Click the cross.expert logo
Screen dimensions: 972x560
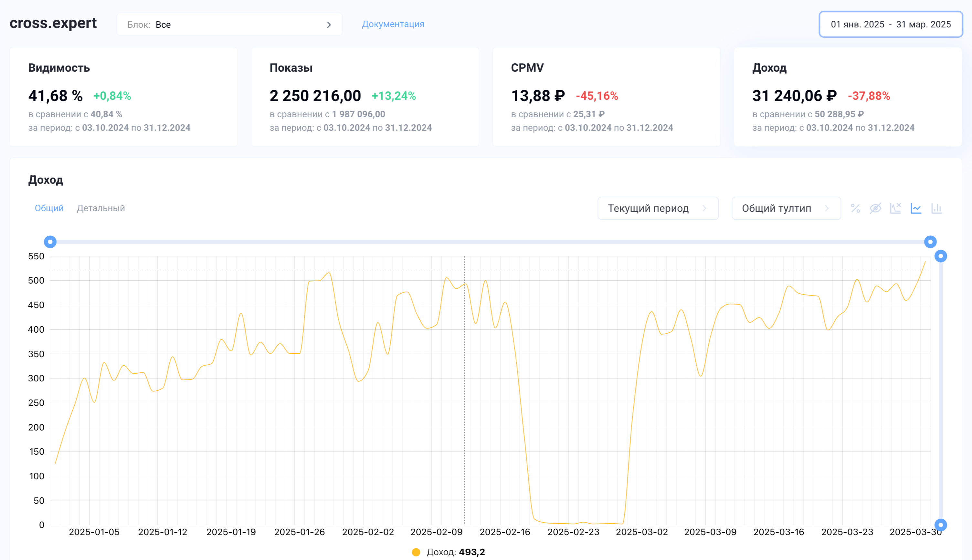tap(53, 23)
